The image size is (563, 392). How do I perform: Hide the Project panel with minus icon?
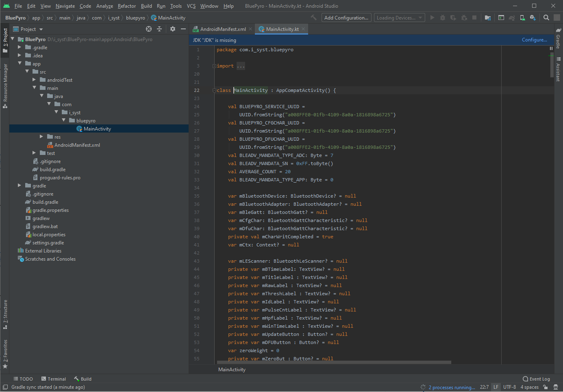[183, 29]
